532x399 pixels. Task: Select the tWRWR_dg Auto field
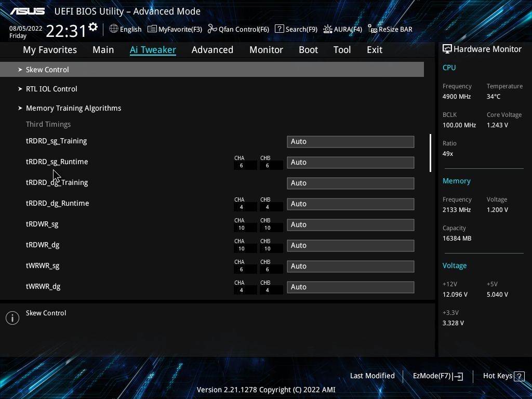click(351, 287)
